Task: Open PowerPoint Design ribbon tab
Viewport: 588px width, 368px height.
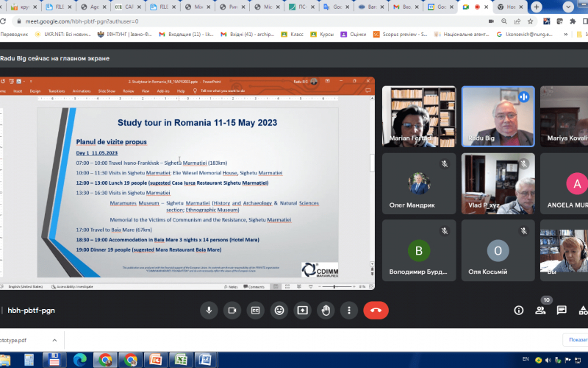Action: pyautogui.click(x=35, y=91)
